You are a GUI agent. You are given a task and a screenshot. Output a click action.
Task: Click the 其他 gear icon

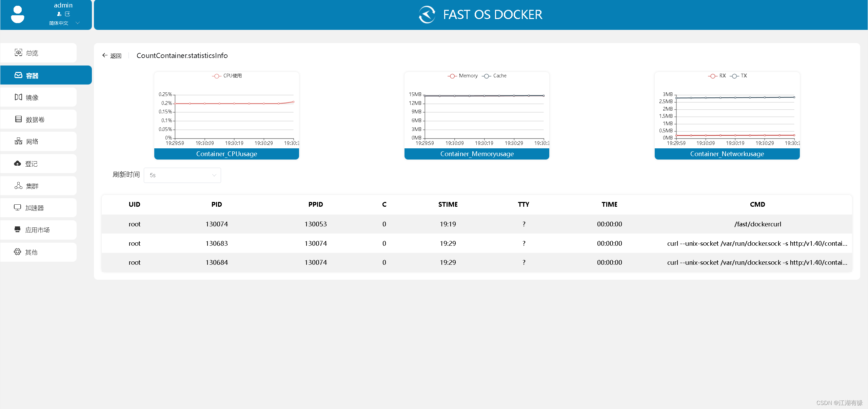tap(18, 252)
